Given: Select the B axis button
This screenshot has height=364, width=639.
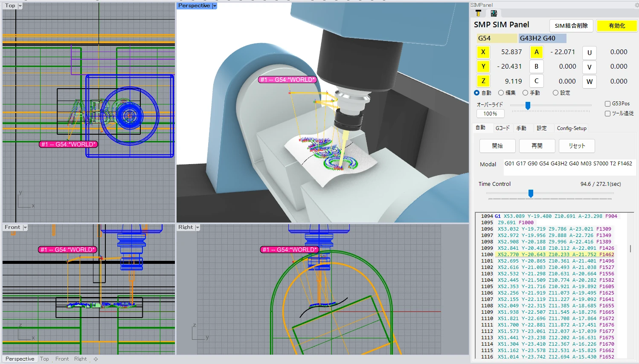Looking at the screenshot, I should coord(537,66).
